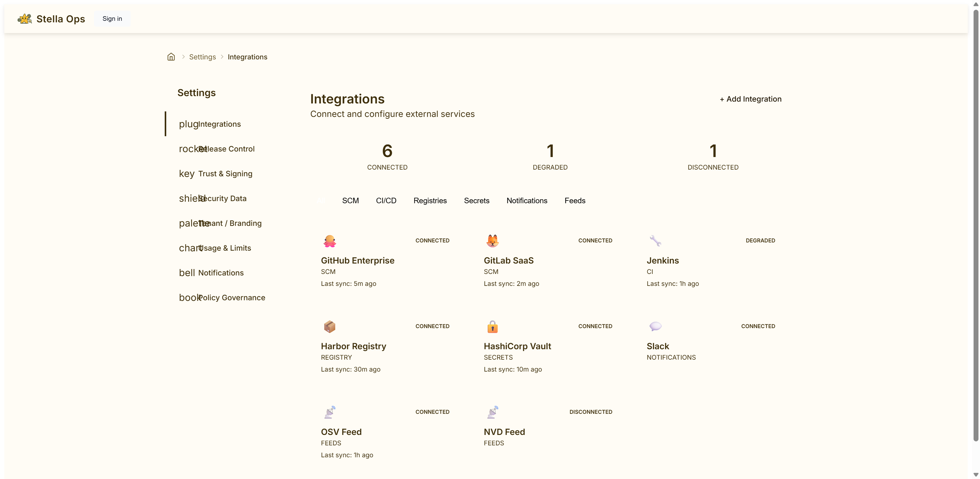Click the OSV Feed satellite icon

coord(329,412)
